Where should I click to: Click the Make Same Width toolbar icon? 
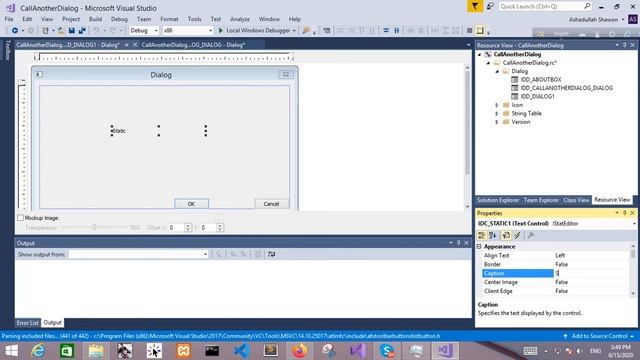tap(435, 31)
